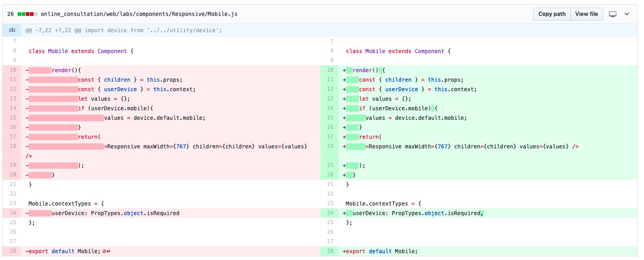Click added line 'userDevice: PropTypes.object.isRequired,' with comma
The width and height of the screenshot is (644, 260).
coord(488,213)
